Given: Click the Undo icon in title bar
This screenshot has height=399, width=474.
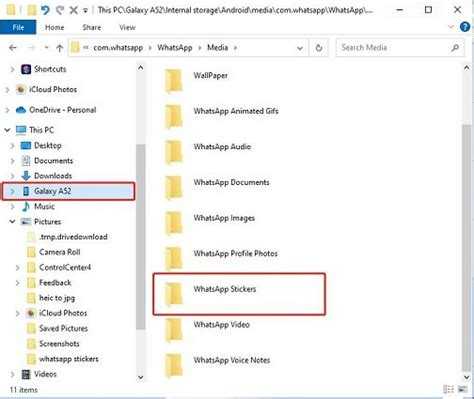Looking at the screenshot, I should (45, 10).
